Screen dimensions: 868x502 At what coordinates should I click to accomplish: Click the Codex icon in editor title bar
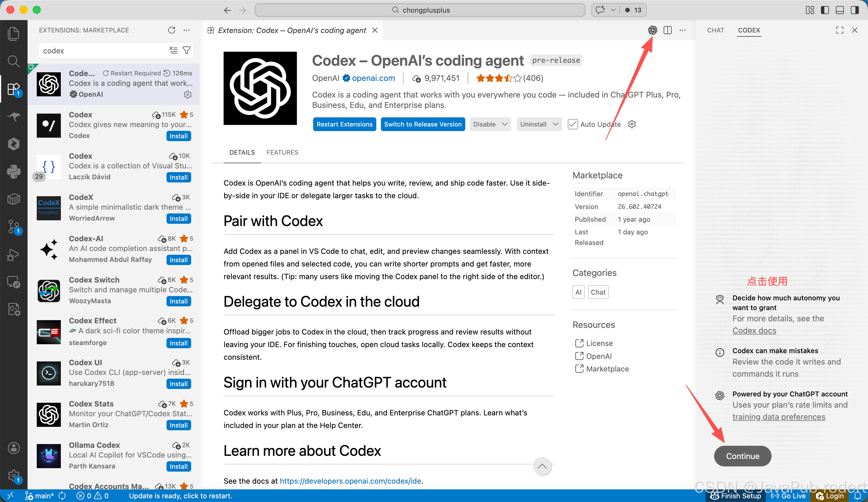pos(652,30)
